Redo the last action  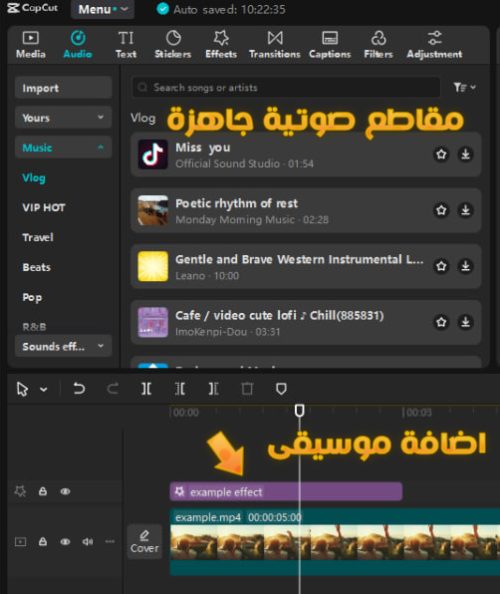click(x=112, y=389)
